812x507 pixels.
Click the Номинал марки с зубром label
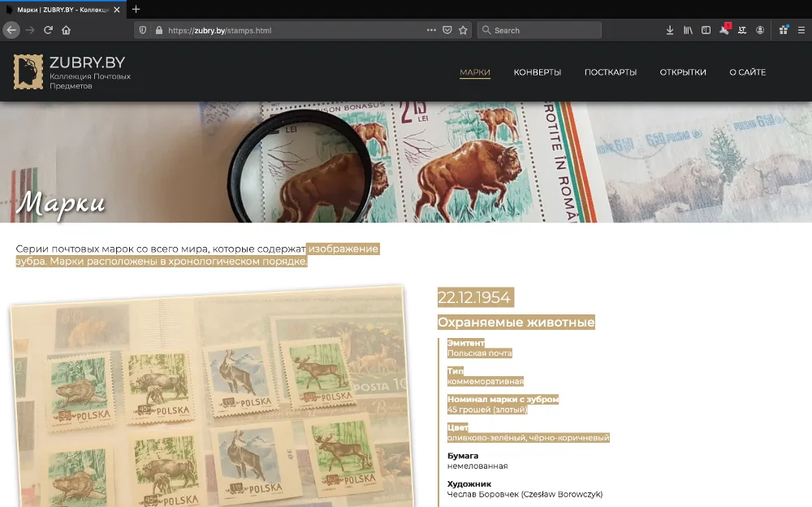(503, 399)
